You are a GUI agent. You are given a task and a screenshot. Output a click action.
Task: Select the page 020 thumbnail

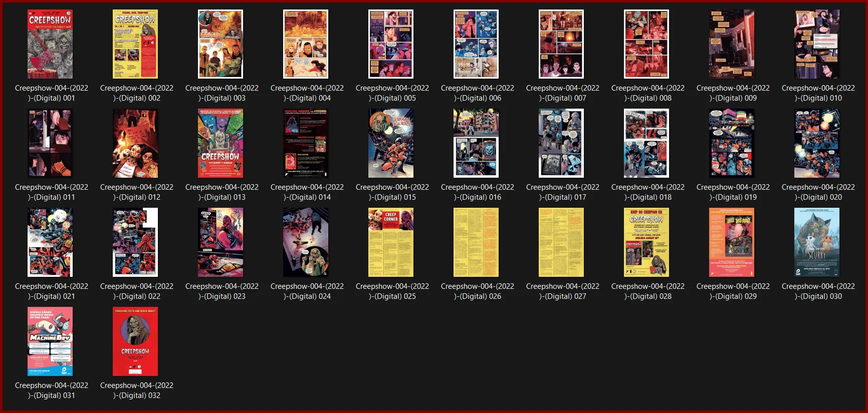[x=817, y=143]
